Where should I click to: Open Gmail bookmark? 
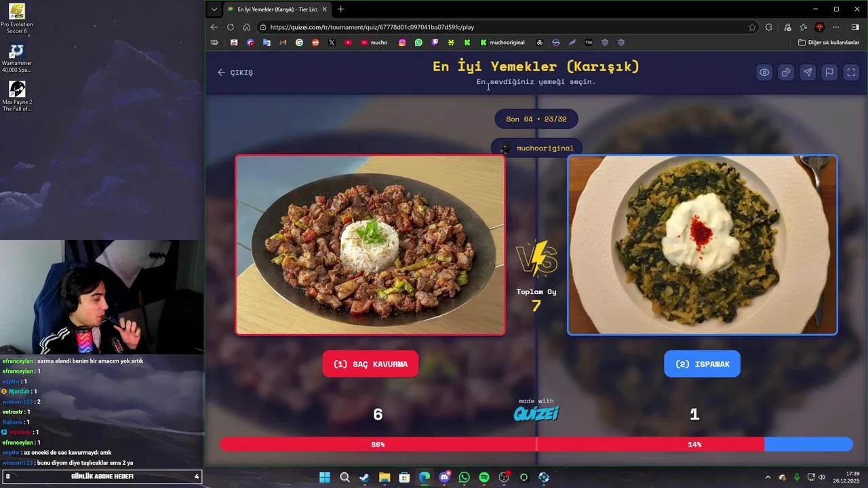pos(283,42)
